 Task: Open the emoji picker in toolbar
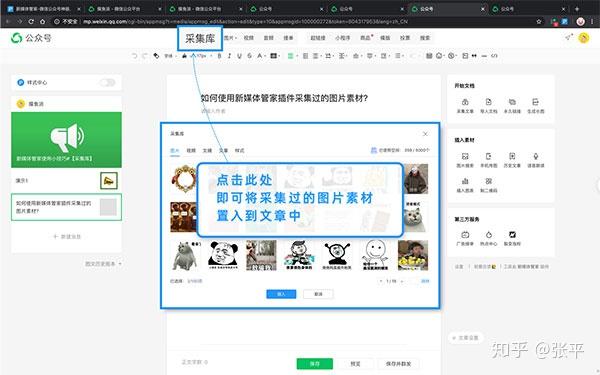coord(439,56)
